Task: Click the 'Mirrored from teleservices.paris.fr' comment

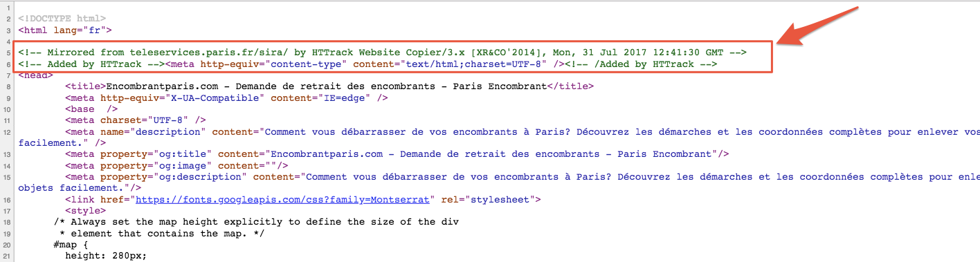Action: 383,53
